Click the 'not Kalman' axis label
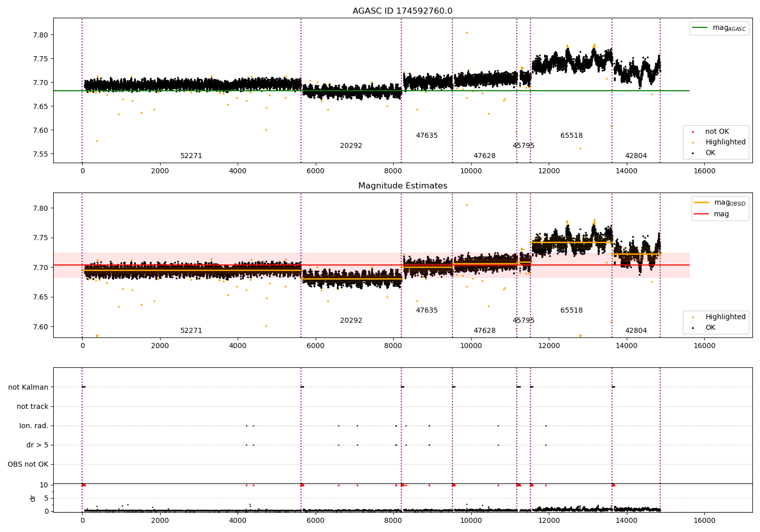The height and width of the screenshot is (532, 760). point(28,388)
